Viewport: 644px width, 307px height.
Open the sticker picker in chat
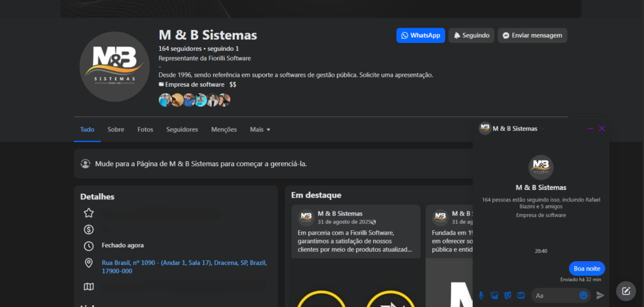[x=508, y=295]
